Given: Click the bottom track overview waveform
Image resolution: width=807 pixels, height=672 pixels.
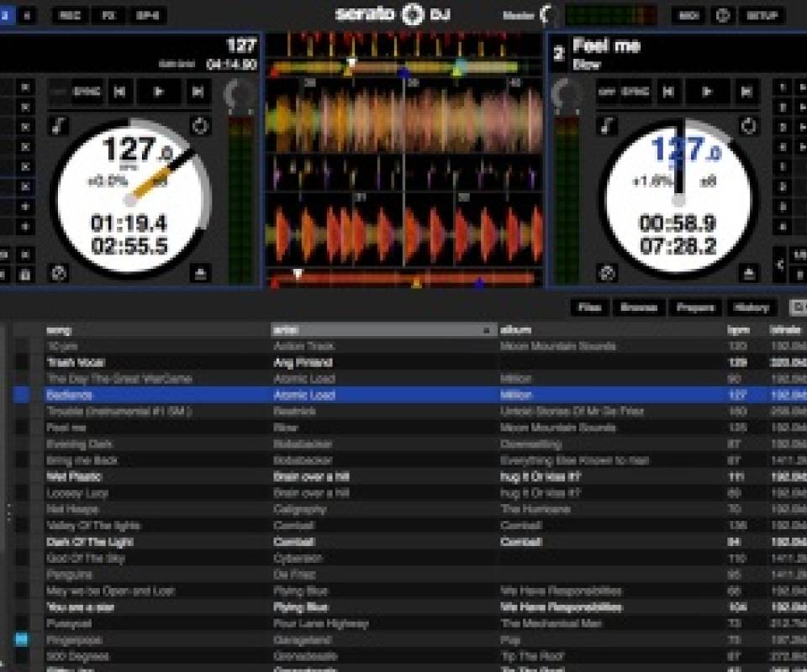Looking at the screenshot, I should click(x=404, y=279).
